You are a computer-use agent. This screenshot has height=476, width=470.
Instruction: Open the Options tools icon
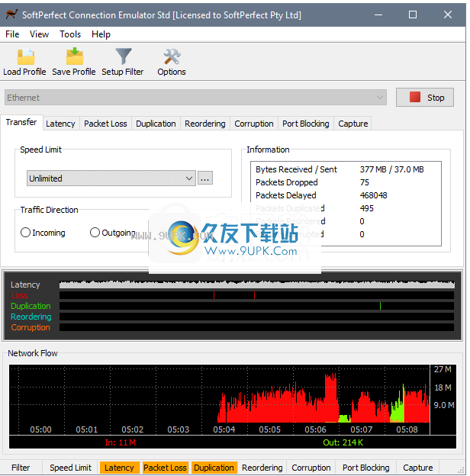(x=172, y=56)
